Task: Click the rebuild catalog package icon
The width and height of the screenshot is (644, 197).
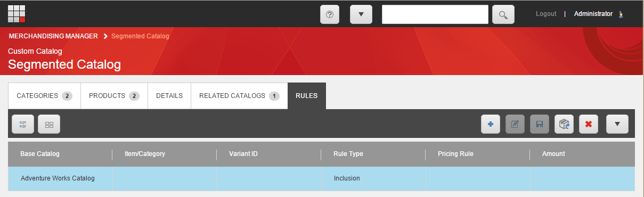Action: (x=564, y=124)
